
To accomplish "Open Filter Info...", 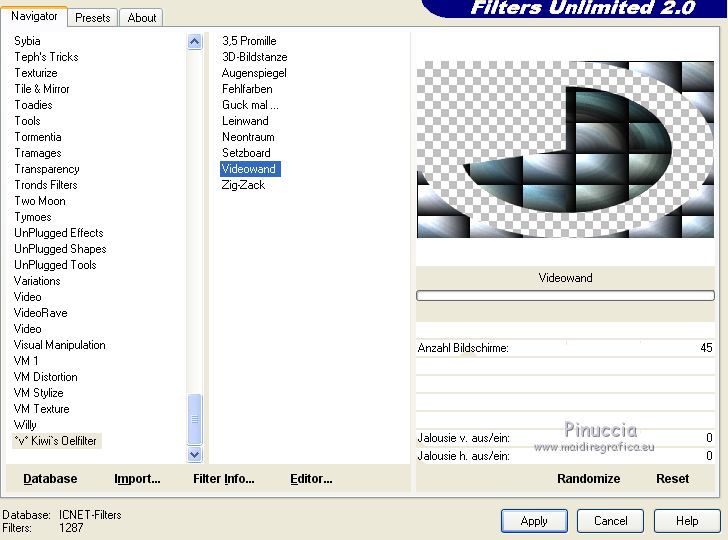I will [224, 479].
